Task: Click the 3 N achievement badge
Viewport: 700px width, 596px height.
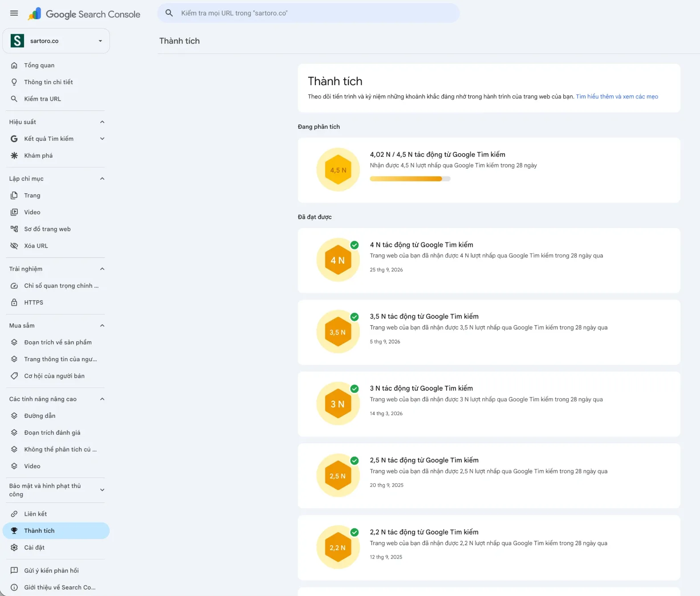Action: (x=338, y=404)
